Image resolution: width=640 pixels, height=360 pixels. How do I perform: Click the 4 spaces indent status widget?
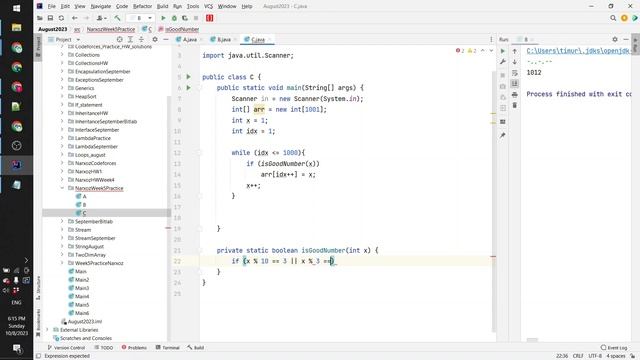[x=616, y=356]
